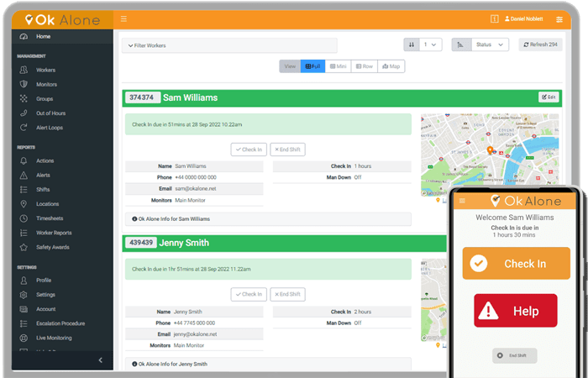Click the 439439 worker ID badge
Screen dimensions: 588x378
click(x=141, y=243)
